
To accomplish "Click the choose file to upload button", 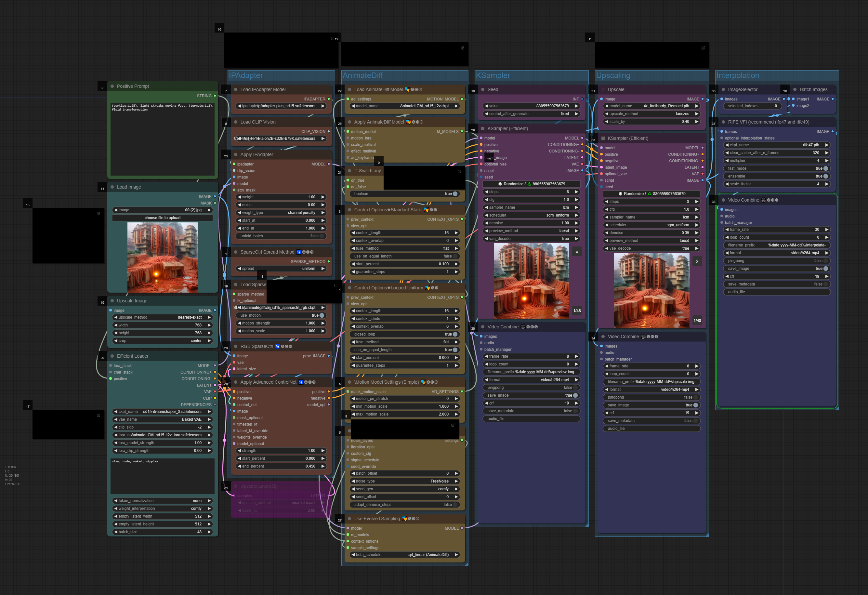I will pos(163,218).
